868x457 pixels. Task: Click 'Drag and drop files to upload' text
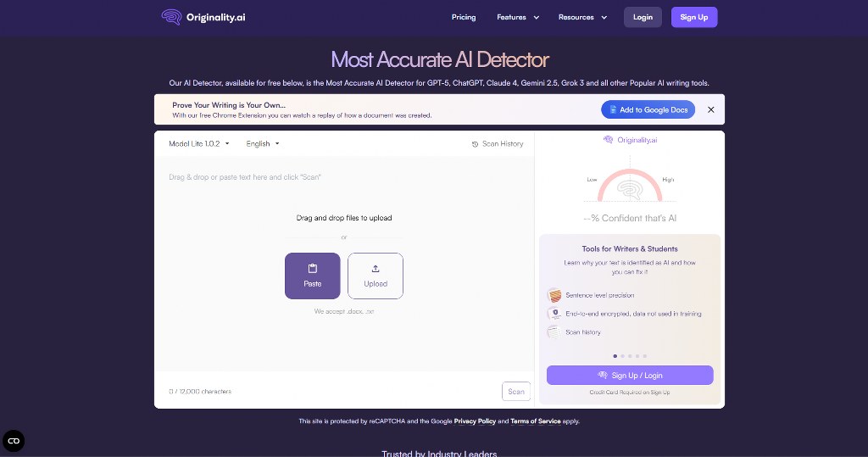[x=344, y=218]
